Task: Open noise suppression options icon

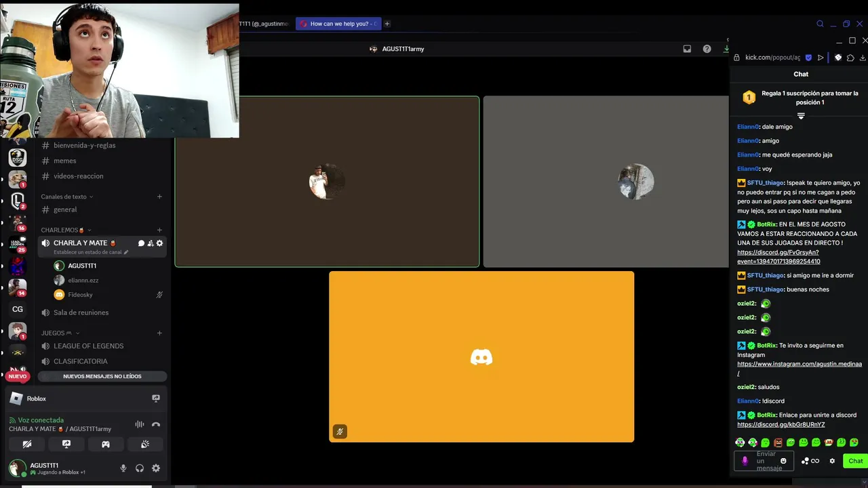Action: tap(140, 424)
